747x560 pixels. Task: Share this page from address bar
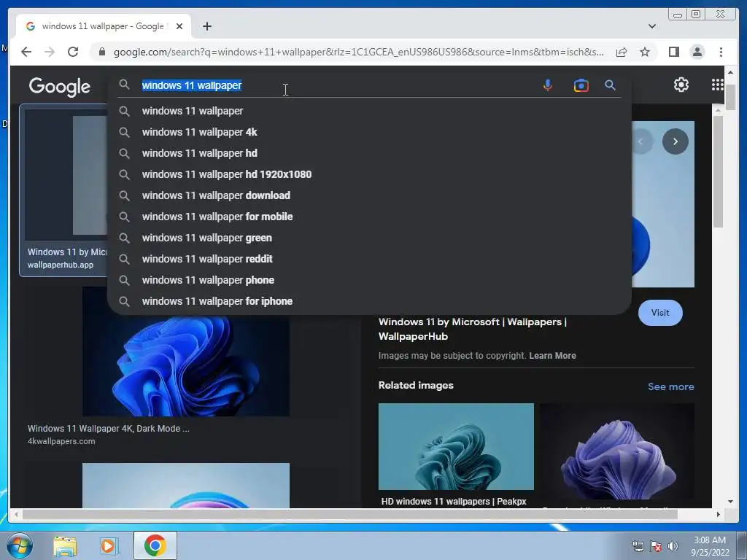pos(622,52)
